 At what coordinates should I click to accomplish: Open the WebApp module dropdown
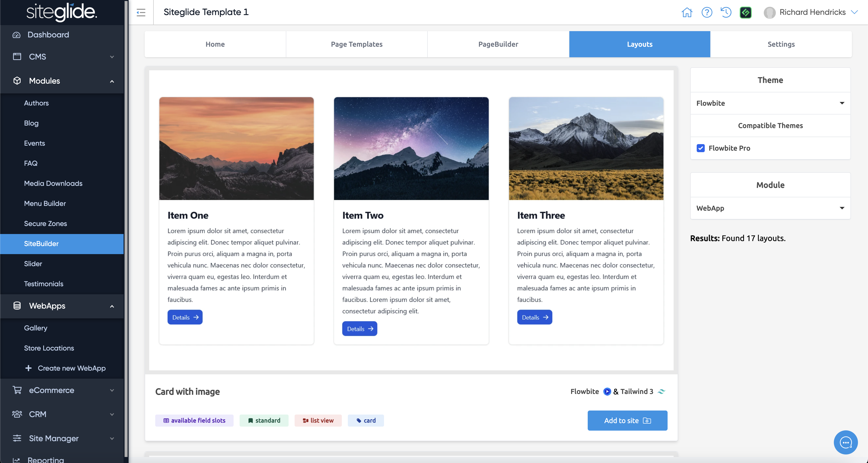[x=770, y=208]
